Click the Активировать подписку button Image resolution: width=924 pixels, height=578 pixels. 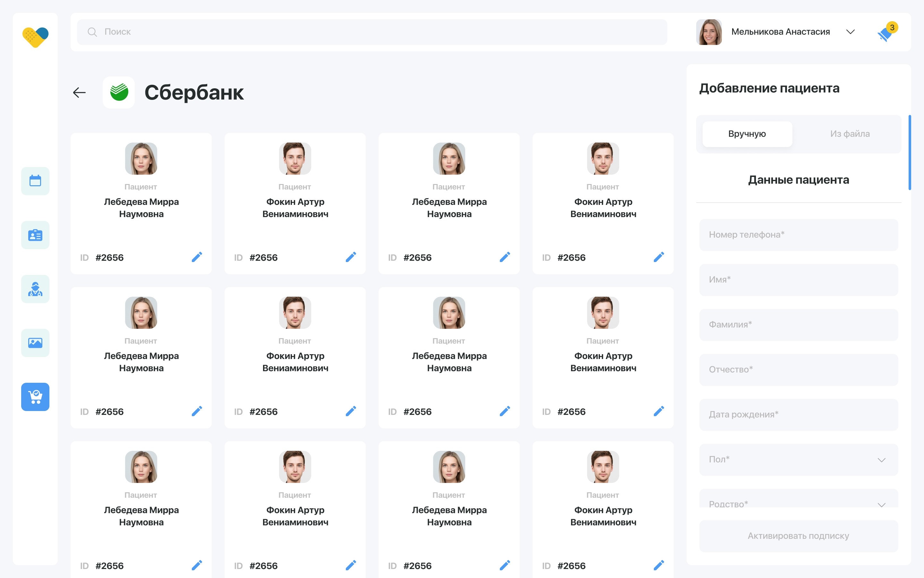tap(799, 536)
